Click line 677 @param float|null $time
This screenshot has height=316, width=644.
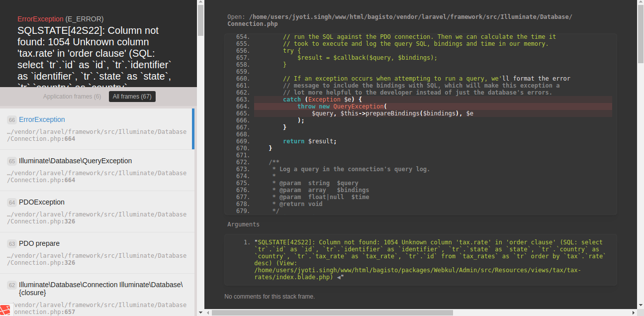click(320, 197)
